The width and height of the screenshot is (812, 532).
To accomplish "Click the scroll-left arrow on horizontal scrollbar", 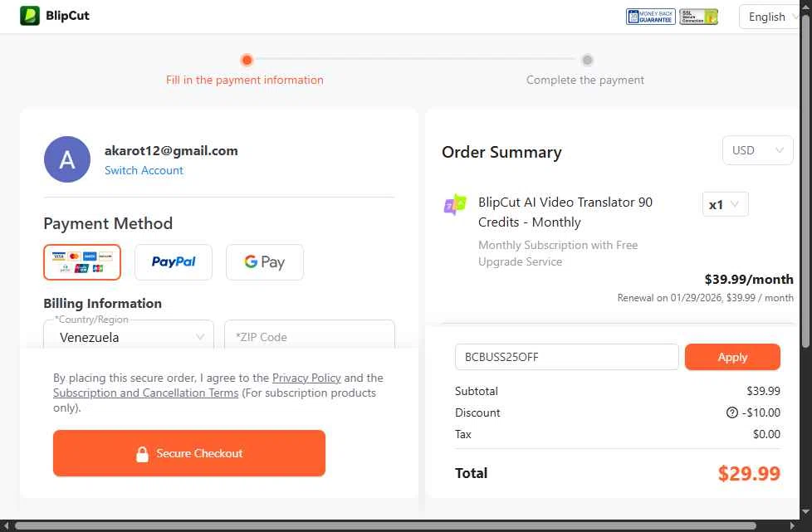I will [5, 526].
